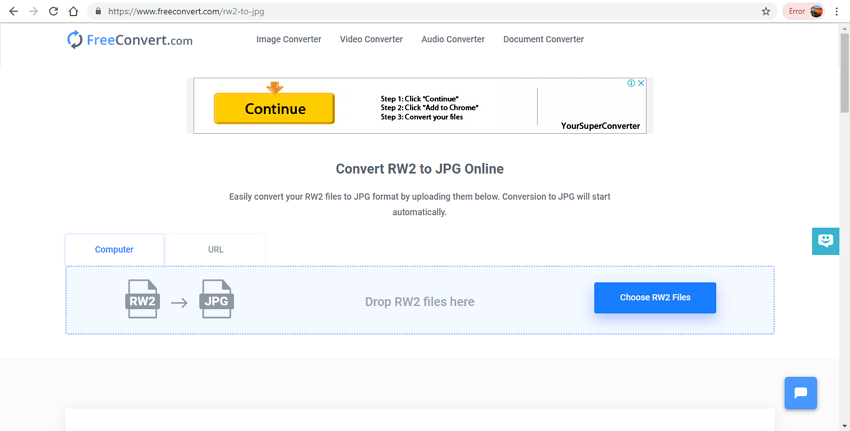
Task: Open Document Converter menu
Action: 543,40
